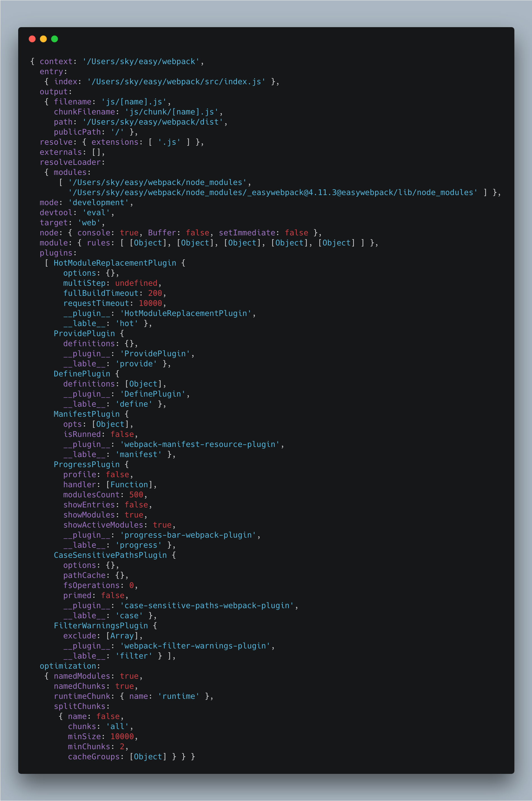
Task: Click the CaseSensitivePathsPlugin class name
Action: click(110, 555)
